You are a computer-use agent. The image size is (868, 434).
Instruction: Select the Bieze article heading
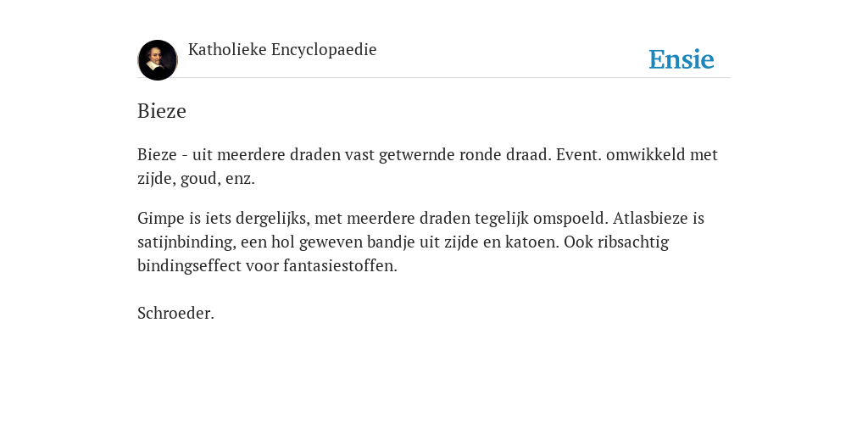tap(162, 111)
